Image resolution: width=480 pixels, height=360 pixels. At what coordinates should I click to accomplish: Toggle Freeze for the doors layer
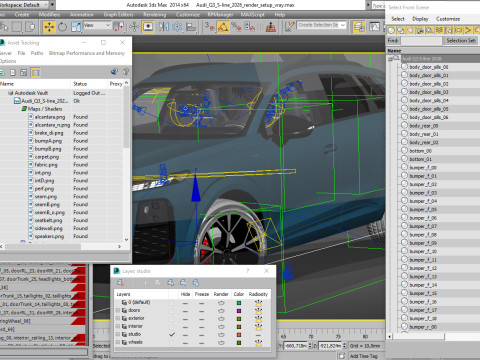(x=201, y=311)
